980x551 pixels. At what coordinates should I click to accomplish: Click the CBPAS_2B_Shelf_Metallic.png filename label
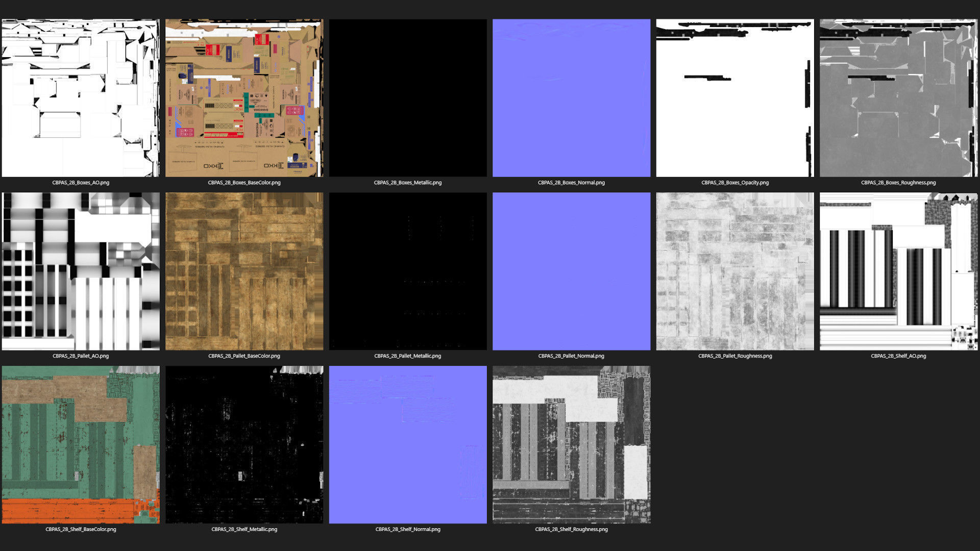(244, 530)
